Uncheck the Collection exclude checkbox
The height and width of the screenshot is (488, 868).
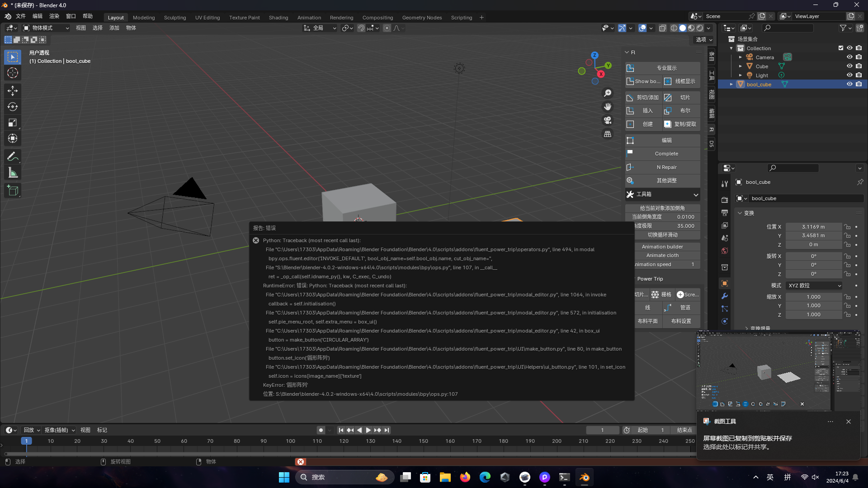click(841, 48)
